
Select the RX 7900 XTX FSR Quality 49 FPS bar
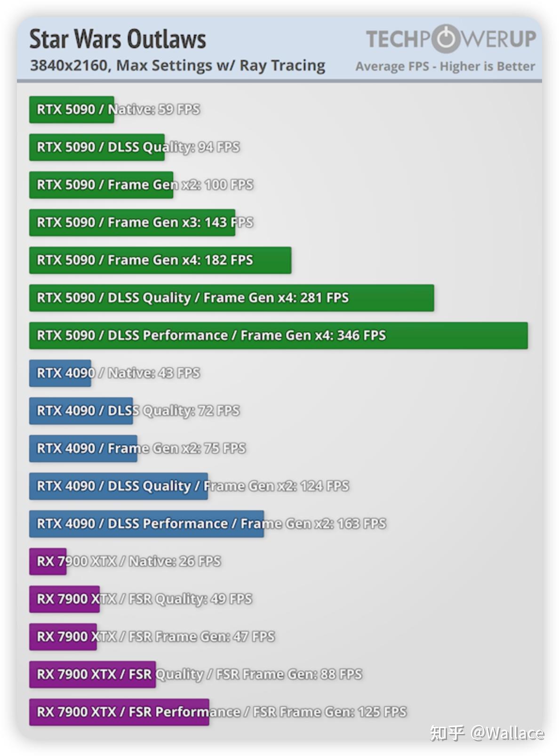[x=64, y=599]
